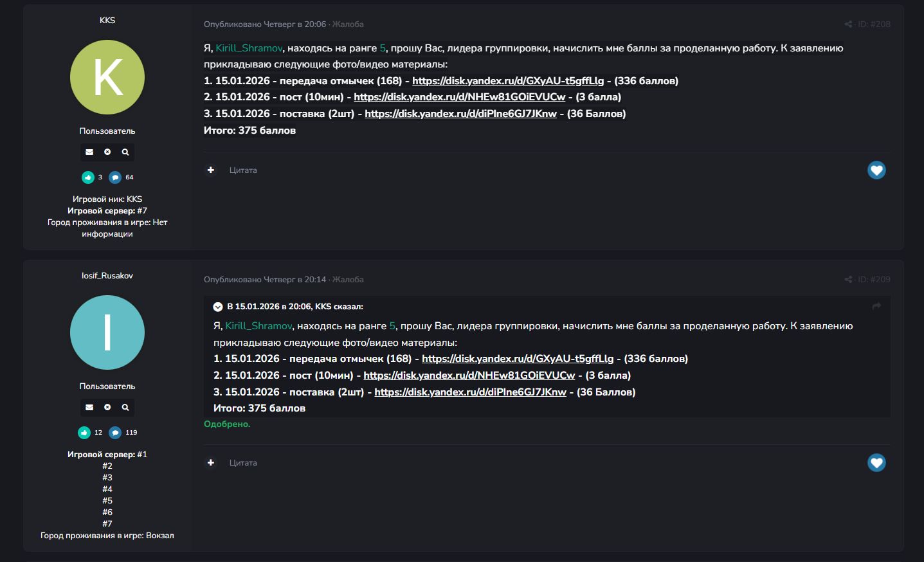924x562 pixels.
Task: Click the 'Цитата' quote button on the KKS post
Action: click(243, 170)
